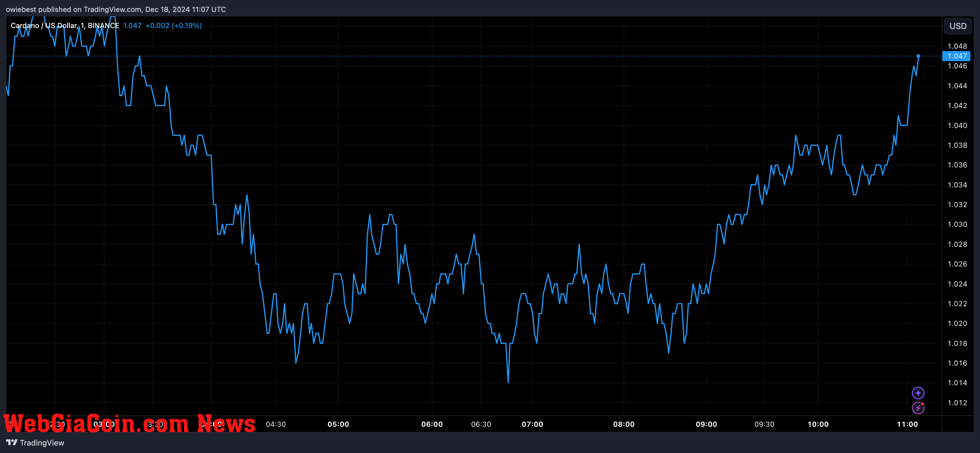Click the 1.040 price axis label
The width and height of the screenshot is (980, 453).
pos(957,125)
